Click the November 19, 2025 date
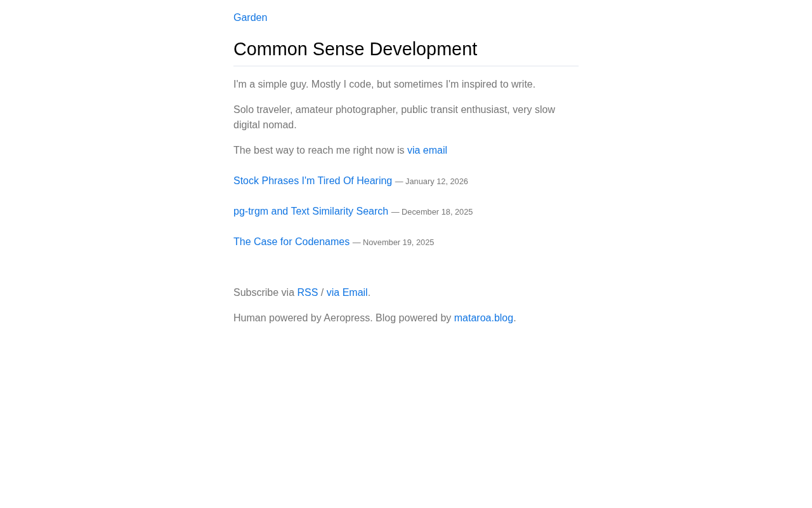 pos(398,243)
